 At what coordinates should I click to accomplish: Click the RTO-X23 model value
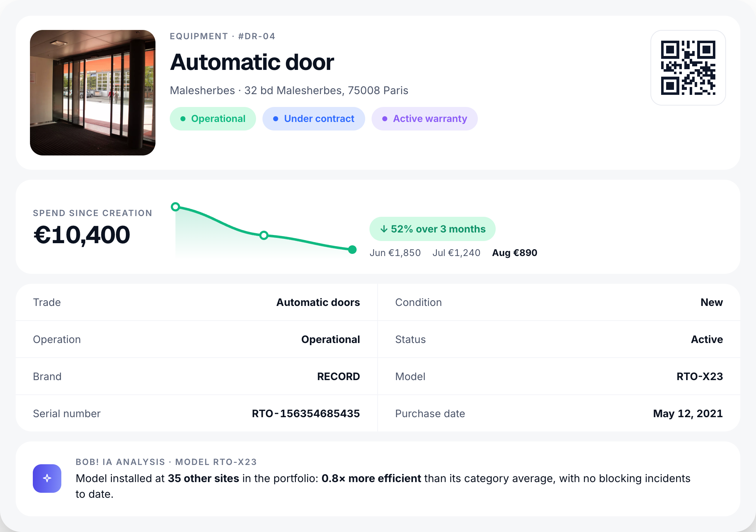pos(700,377)
